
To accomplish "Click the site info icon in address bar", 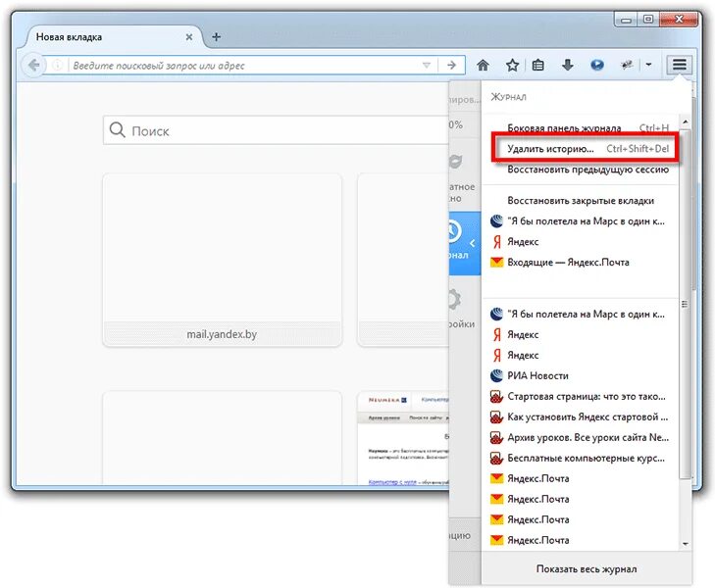I will point(58,65).
